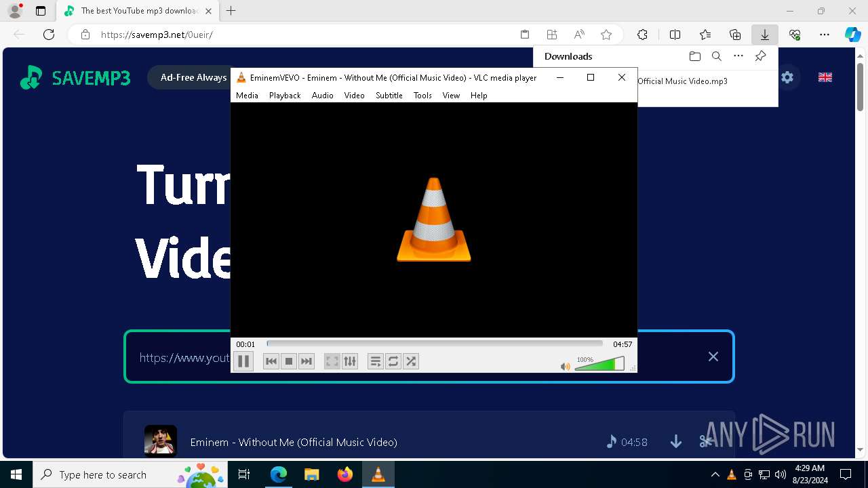This screenshot has height=488, width=868.
Task: Adjust the VLC volume slider
Action: (599, 365)
